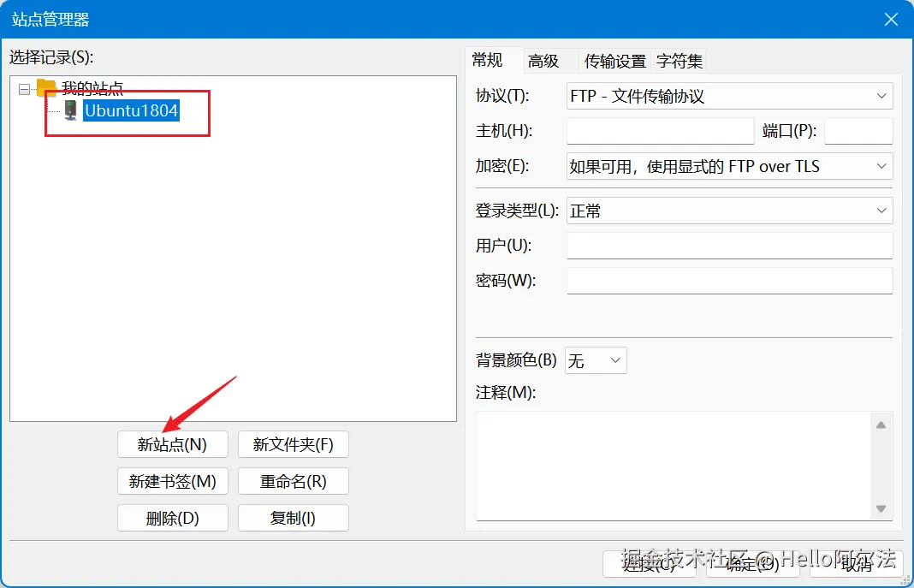Focus the 端口 port input field
The height and width of the screenshot is (588, 914).
[858, 131]
